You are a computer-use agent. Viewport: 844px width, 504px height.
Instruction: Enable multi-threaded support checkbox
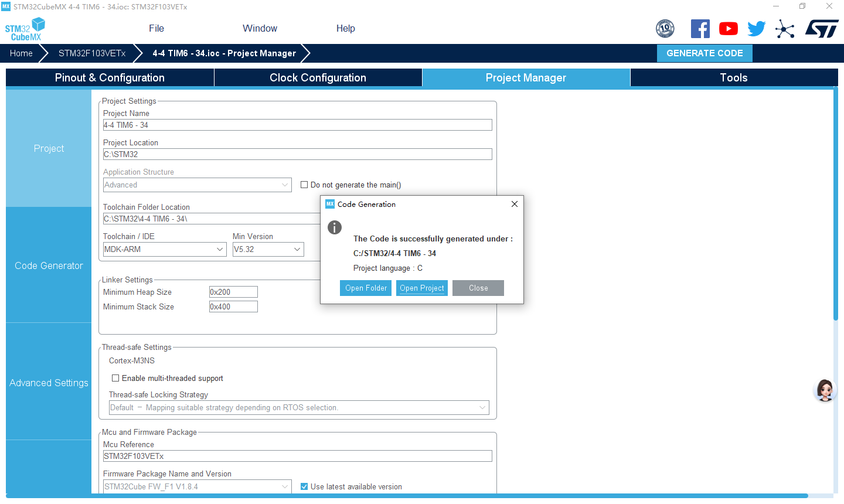(x=115, y=378)
